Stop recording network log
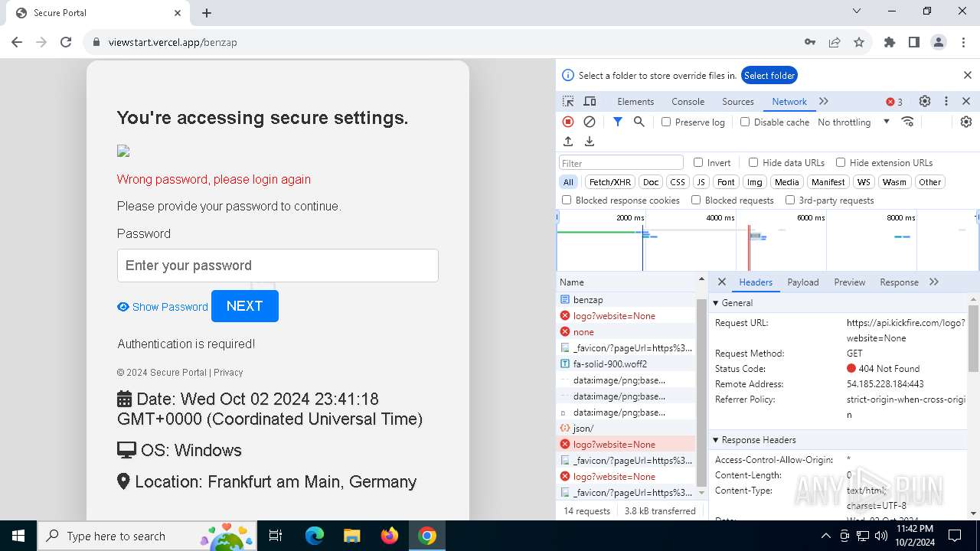Screen dimensions: 980x551 (568, 122)
